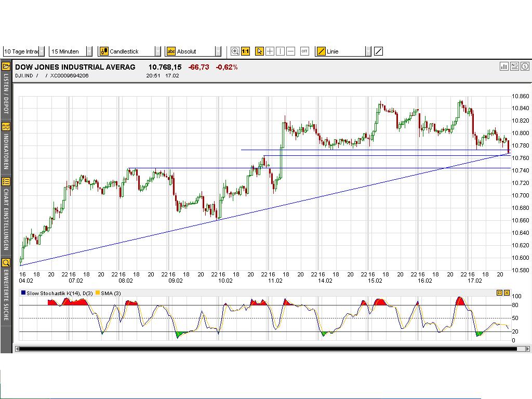
Task: Select the arrow pointer tool
Action: tap(259, 51)
